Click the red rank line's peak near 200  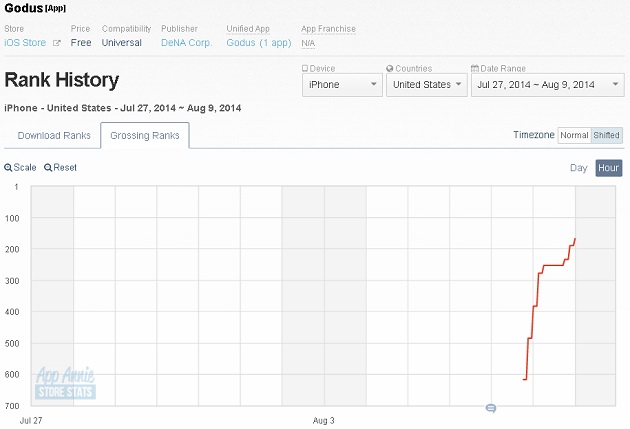575,239
